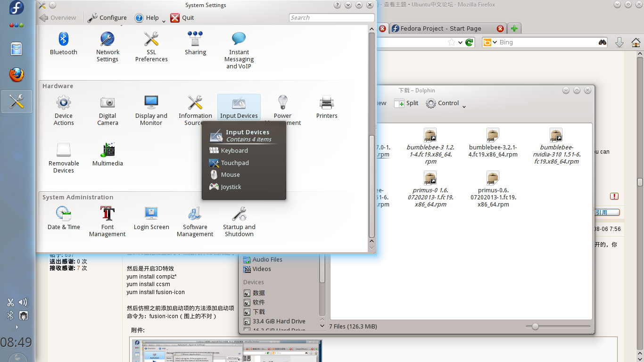Viewport: 644px width, 362px height.
Task: Focus the Bing search box in Firefox
Action: 546,42
